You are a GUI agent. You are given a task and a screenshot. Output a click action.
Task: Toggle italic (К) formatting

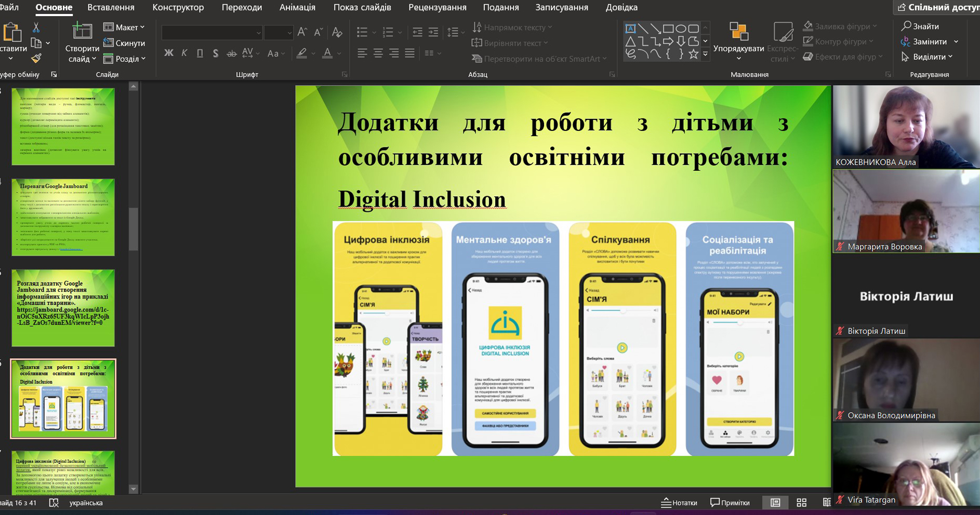[184, 53]
